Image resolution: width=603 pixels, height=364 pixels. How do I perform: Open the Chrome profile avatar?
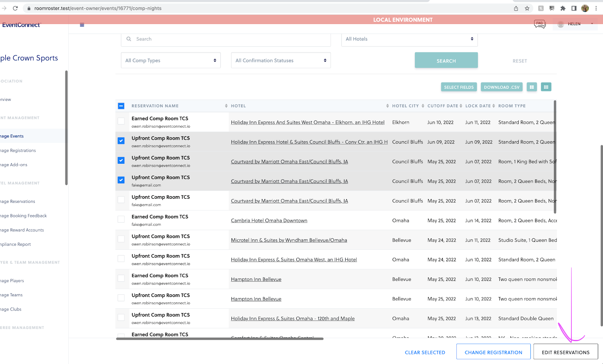[x=585, y=8]
